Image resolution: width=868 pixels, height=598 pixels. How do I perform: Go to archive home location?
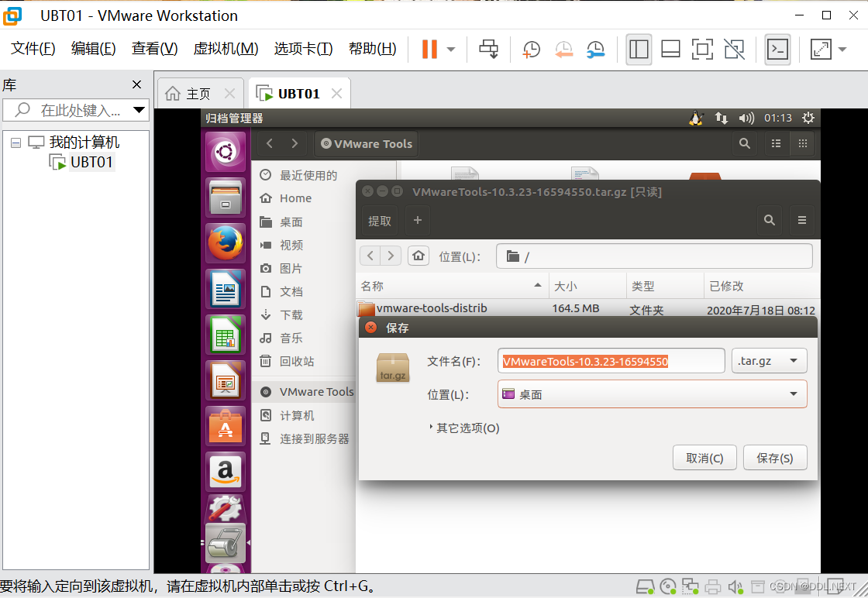point(418,256)
